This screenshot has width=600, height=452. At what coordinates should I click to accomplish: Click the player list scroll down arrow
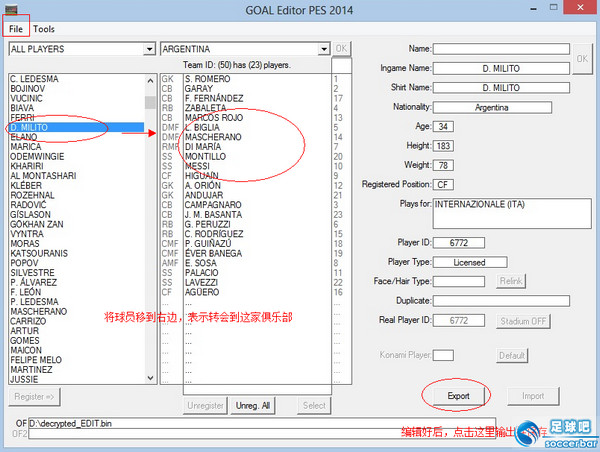pos(150,378)
